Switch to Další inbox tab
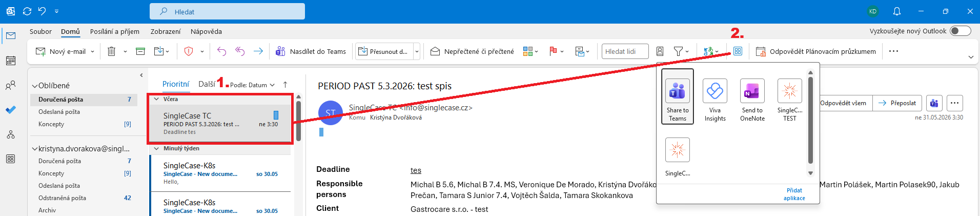Viewport: 980px width, 216px height. point(207,84)
